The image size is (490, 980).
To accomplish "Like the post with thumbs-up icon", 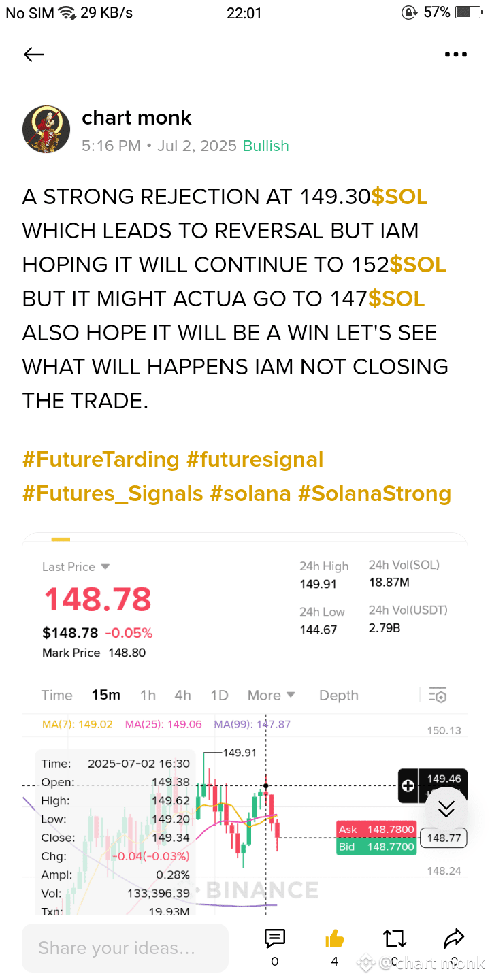I will (335, 939).
